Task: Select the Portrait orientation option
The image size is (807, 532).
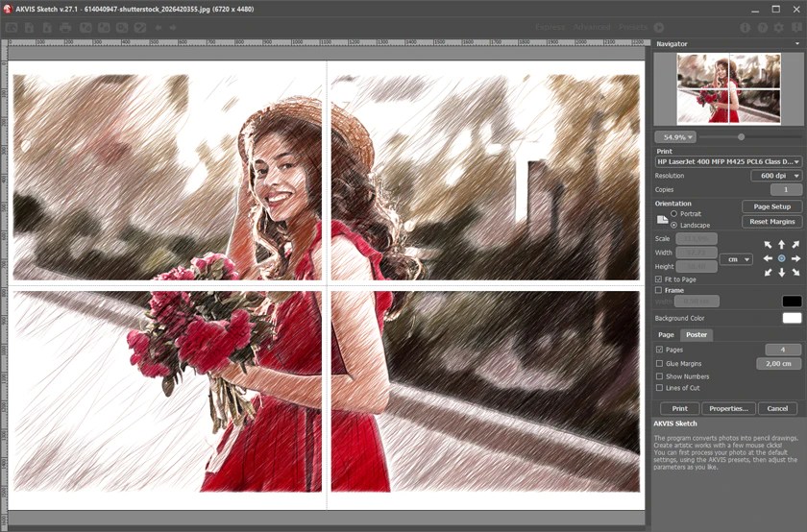Action: [673, 213]
